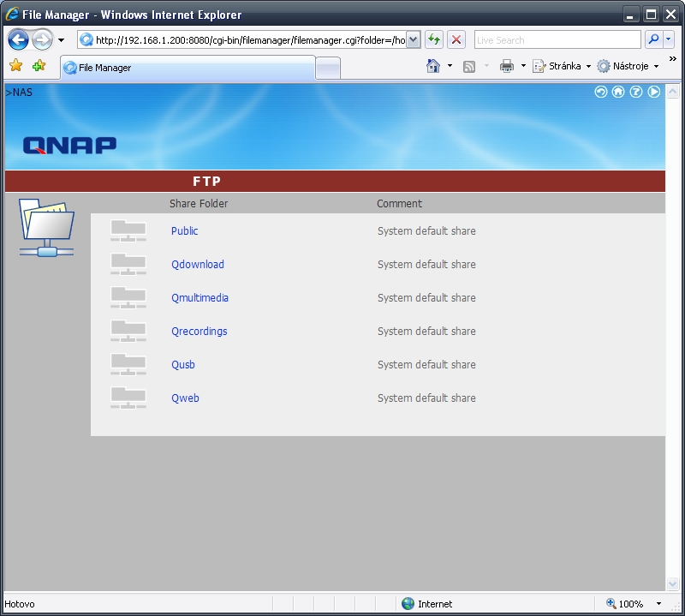
Task: Click the folder icon beside Qusb
Action: 128,365
